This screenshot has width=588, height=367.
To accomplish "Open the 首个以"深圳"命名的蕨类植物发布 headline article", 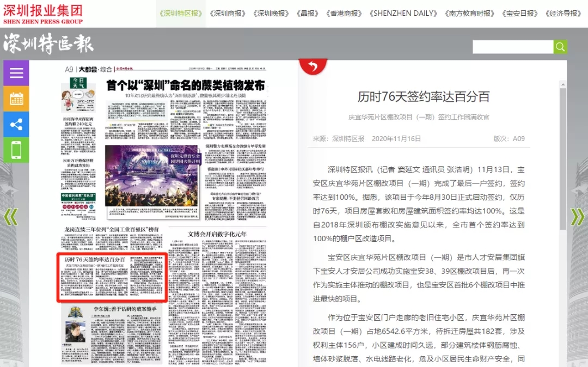I will pos(186,85).
